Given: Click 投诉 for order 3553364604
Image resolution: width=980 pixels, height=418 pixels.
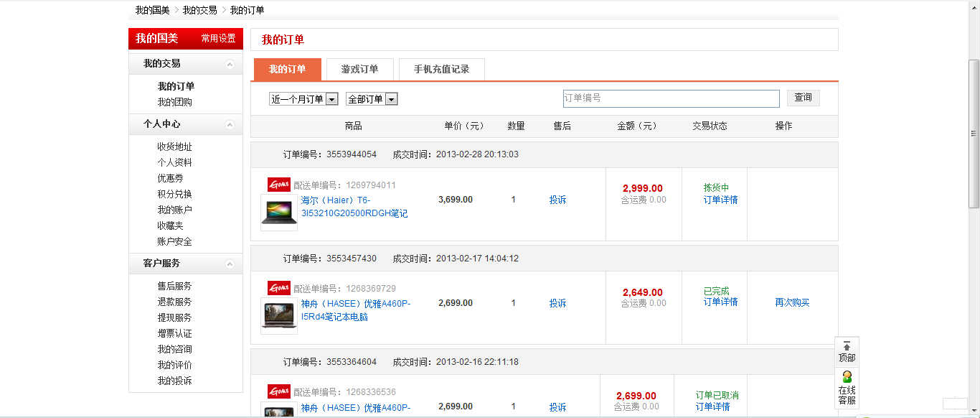Looking at the screenshot, I should tap(557, 407).
